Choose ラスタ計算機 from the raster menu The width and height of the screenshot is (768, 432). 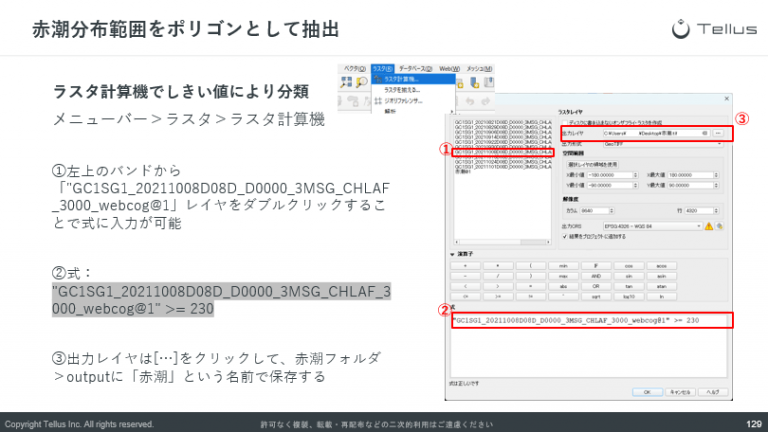[413, 79]
